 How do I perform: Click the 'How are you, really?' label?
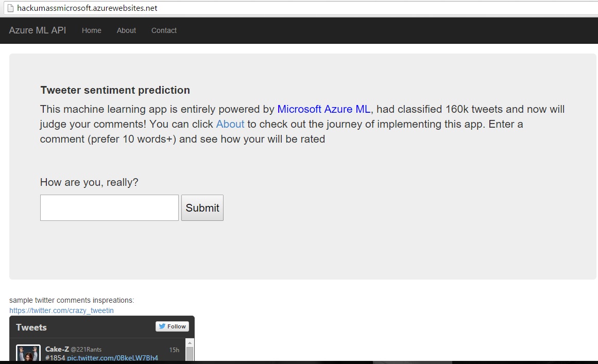click(89, 182)
